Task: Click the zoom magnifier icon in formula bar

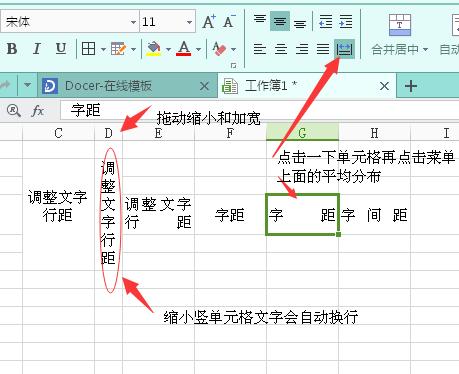Action: click(x=14, y=110)
